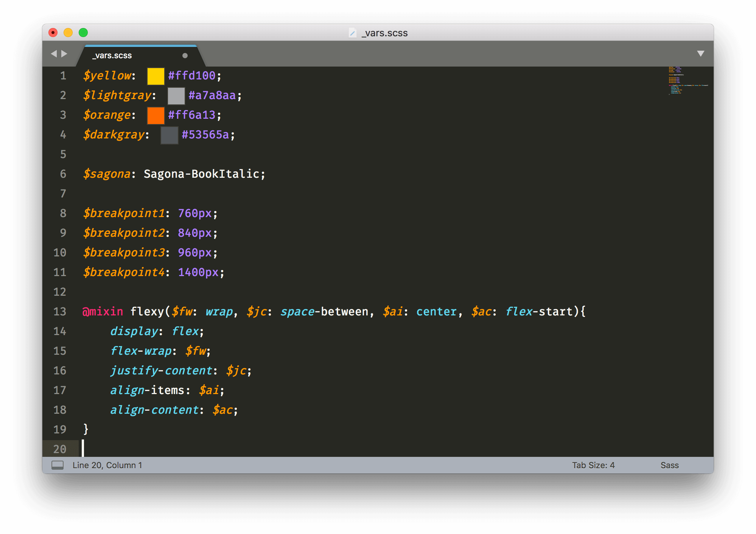This screenshot has width=756, height=534.
Task: Click the orange #ff6a13 color swatch
Action: (156, 115)
